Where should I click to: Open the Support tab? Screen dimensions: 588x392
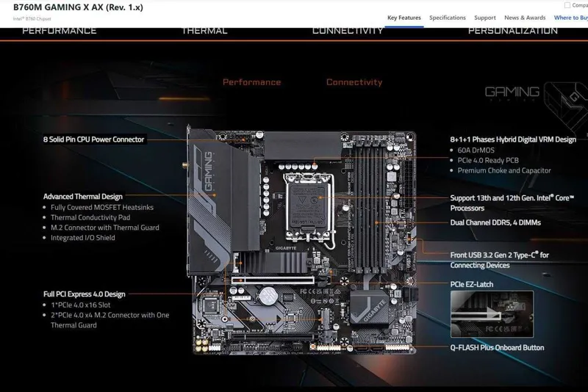point(485,18)
